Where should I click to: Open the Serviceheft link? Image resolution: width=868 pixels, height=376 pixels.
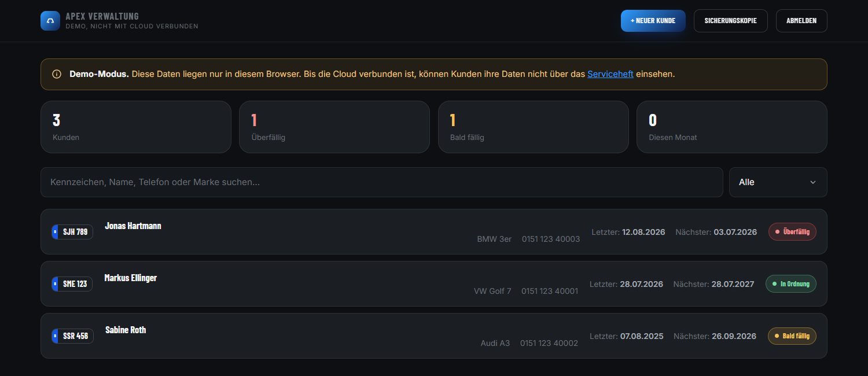(x=610, y=74)
